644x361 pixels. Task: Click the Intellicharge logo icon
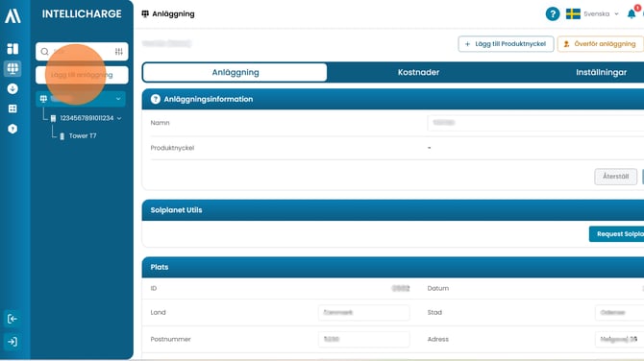tap(12, 15)
